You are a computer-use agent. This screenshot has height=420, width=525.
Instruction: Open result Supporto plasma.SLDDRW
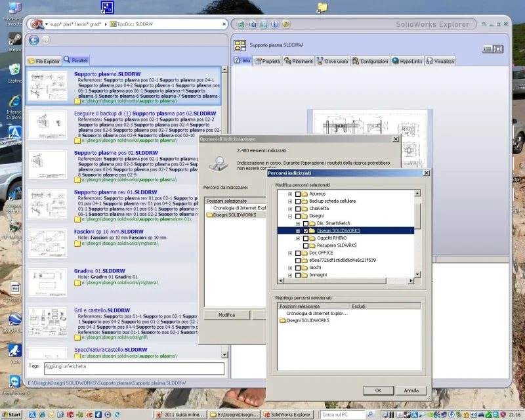(107, 74)
